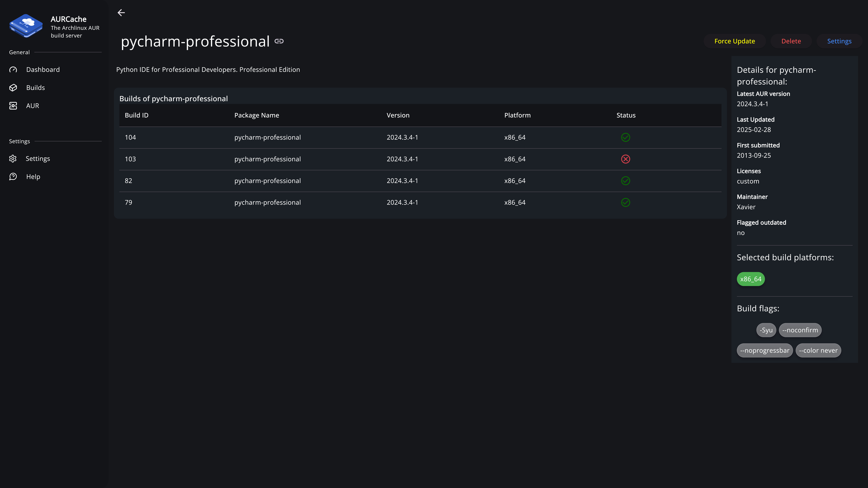Click the green success icon for build 104
The image size is (868, 488).
point(625,137)
